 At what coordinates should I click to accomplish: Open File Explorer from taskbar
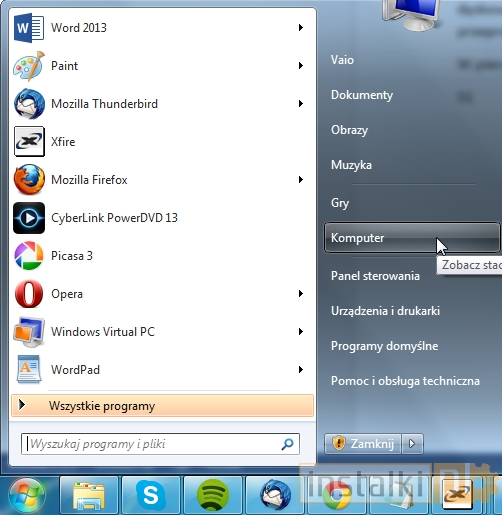click(89, 496)
